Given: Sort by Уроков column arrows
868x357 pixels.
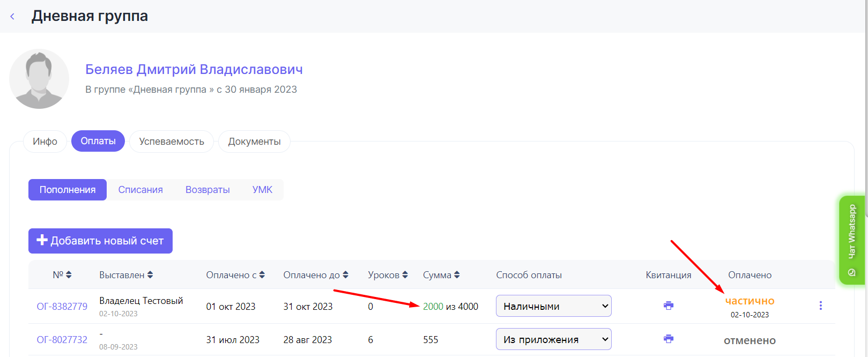Looking at the screenshot, I should coord(405,275).
